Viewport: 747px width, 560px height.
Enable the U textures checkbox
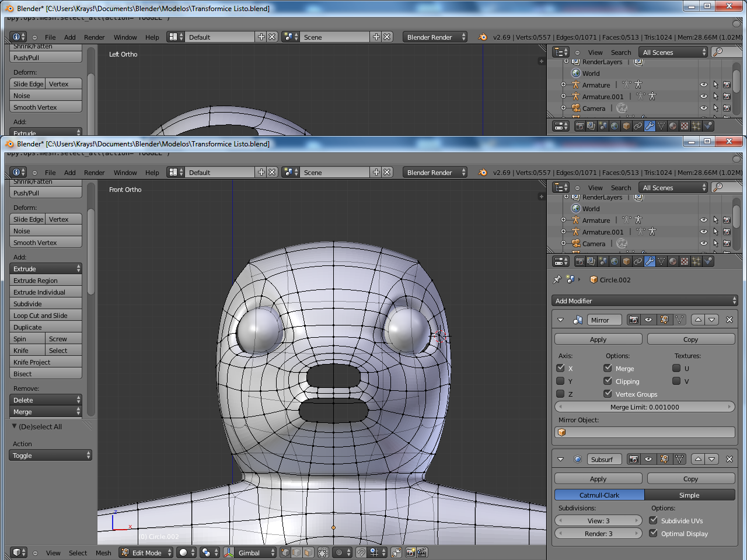pos(676,368)
